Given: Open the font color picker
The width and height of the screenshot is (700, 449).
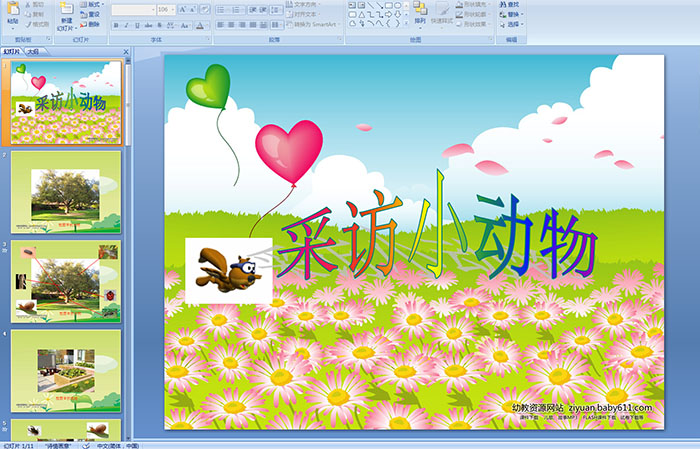Looking at the screenshot, I should [x=201, y=25].
